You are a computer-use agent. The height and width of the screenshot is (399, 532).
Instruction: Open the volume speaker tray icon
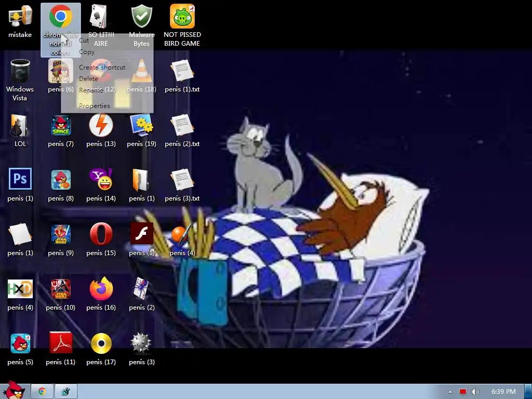tap(475, 392)
